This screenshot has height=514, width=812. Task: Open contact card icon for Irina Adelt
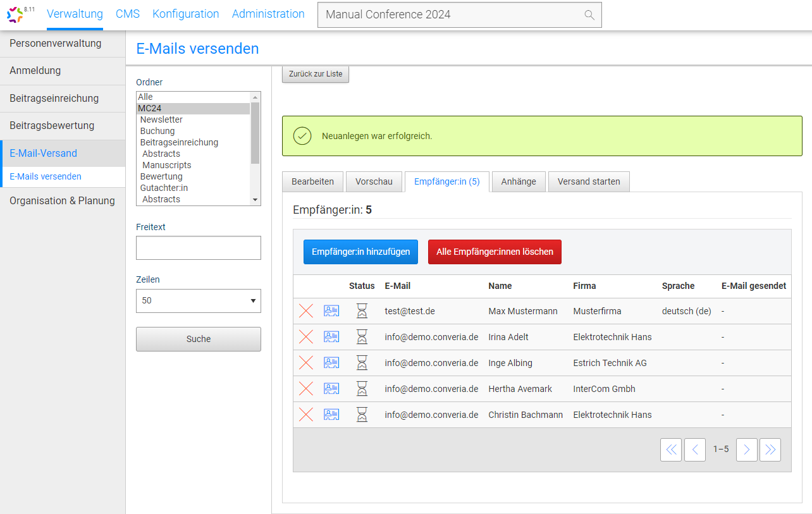coord(331,337)
